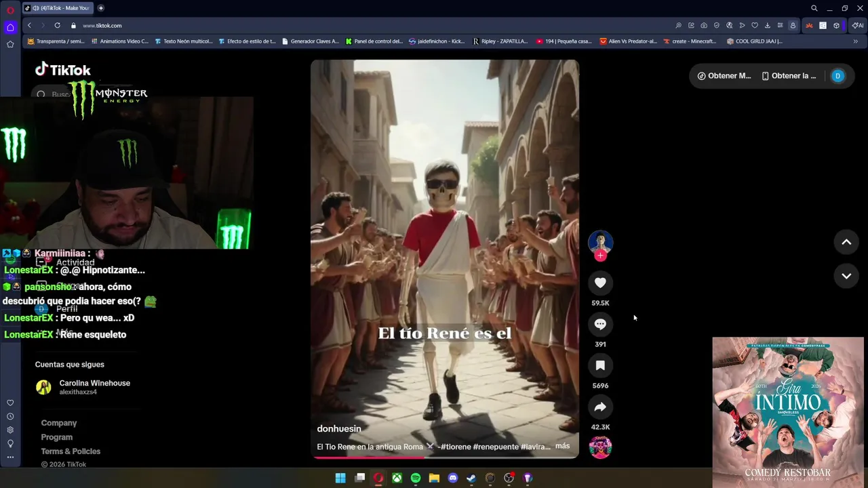Reload the page in the browser toolbar
This screenshot has height=488, width=868.
[x=57, y=25]
